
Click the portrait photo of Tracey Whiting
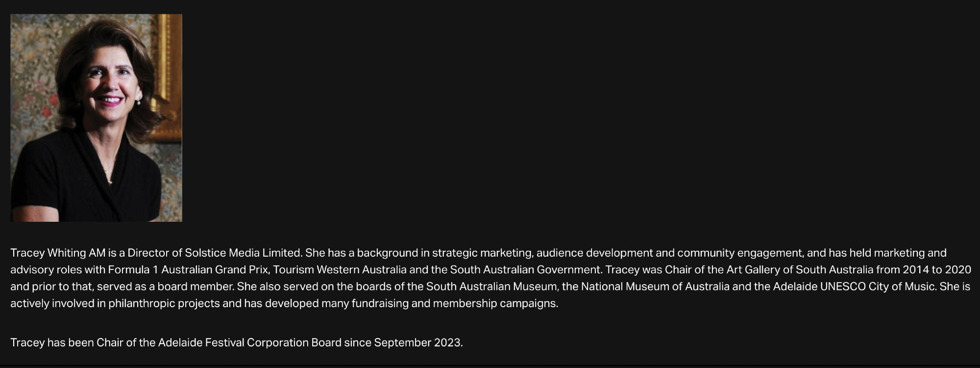[x=96, y=118]
